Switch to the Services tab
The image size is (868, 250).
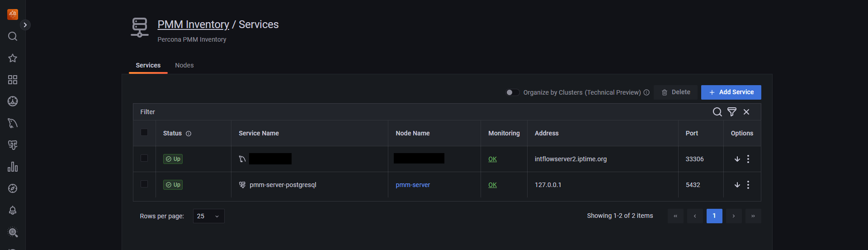[x=148, y=65]
